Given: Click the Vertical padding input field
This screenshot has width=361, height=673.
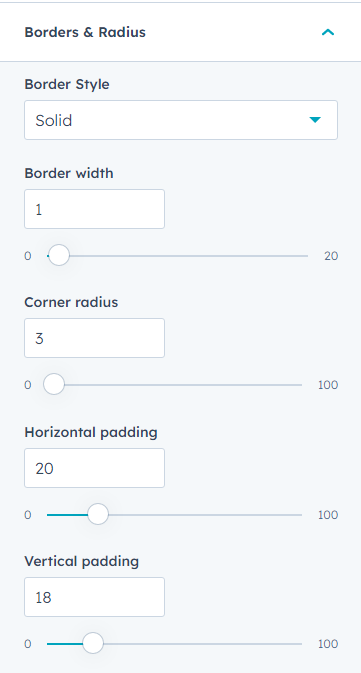Looking at the screenshot, I should [94, 597].
